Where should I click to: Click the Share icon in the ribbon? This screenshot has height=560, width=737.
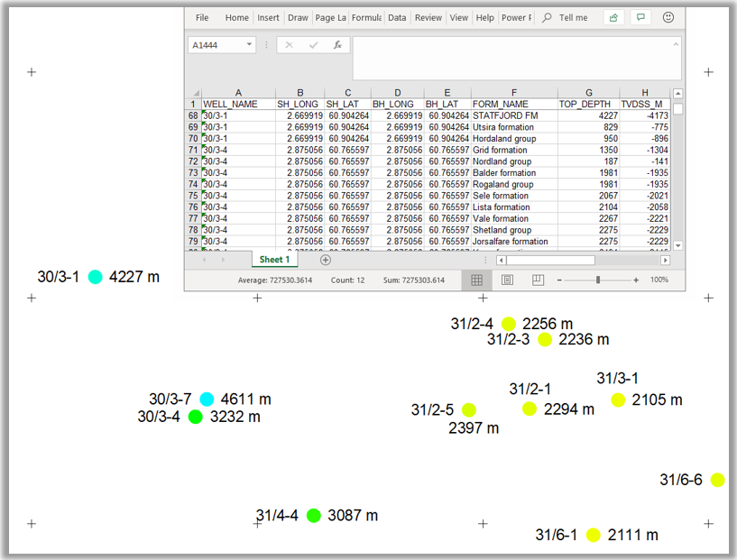(614, 17)
